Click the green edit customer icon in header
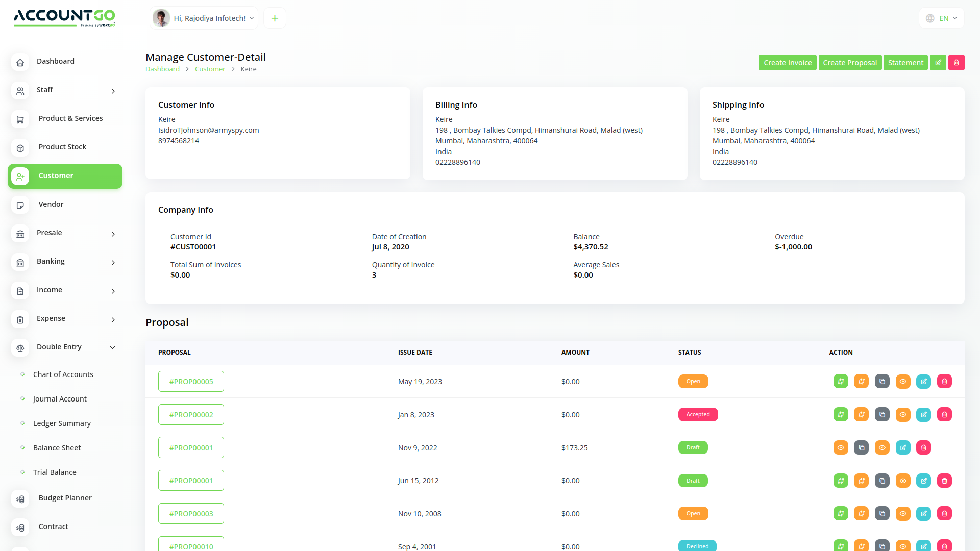The image size is (980, 551). coord(938,63)
